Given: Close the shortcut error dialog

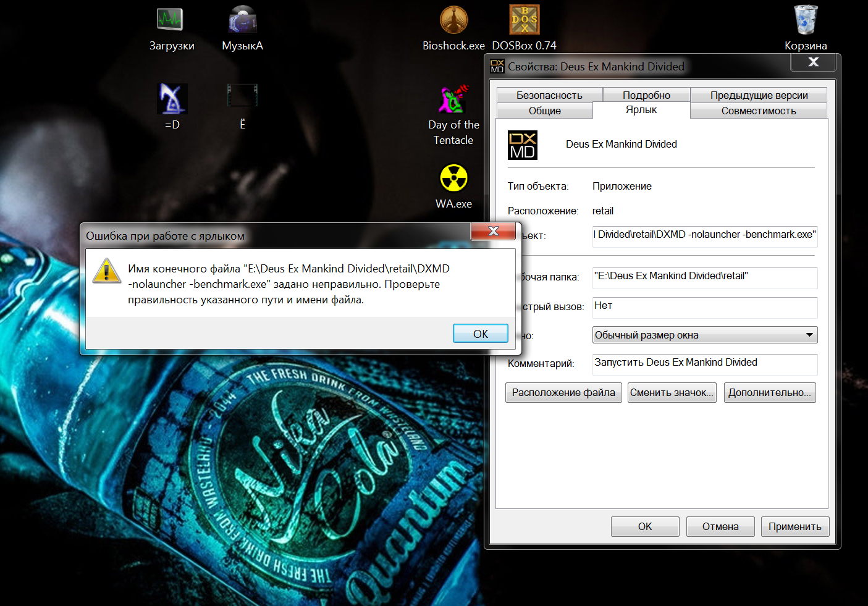Looking at the screenshot, I should coord(493,231).
